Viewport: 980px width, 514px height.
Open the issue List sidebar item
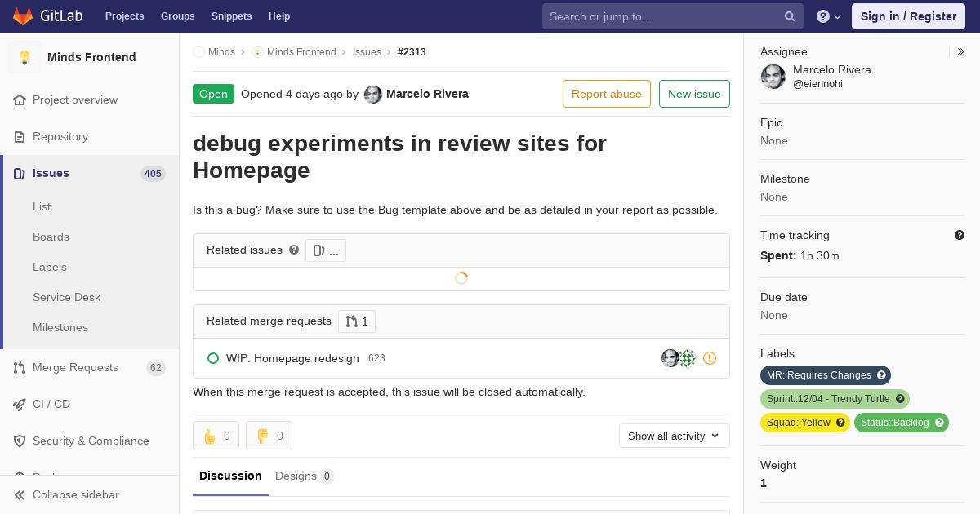pos(42,206)
